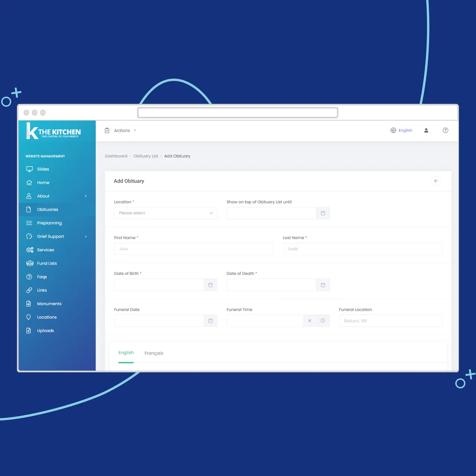Go to Obituary List breadcrumb link
The width and height of the screenshot is (476, 476).
[145, 156]
